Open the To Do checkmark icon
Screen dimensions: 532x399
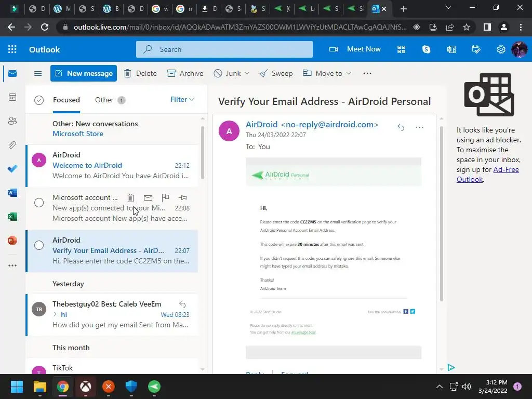[x=12, y=169]
